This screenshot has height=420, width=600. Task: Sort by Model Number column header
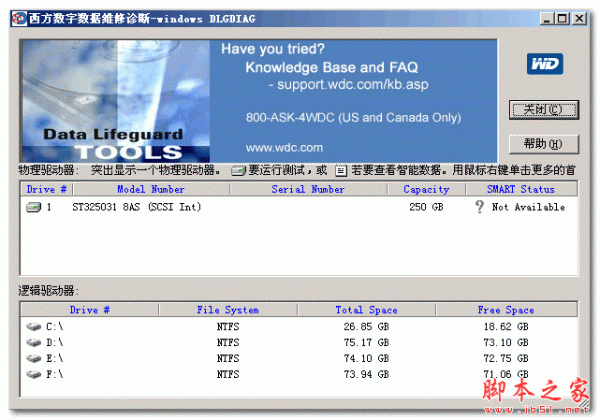pos(151,189)
